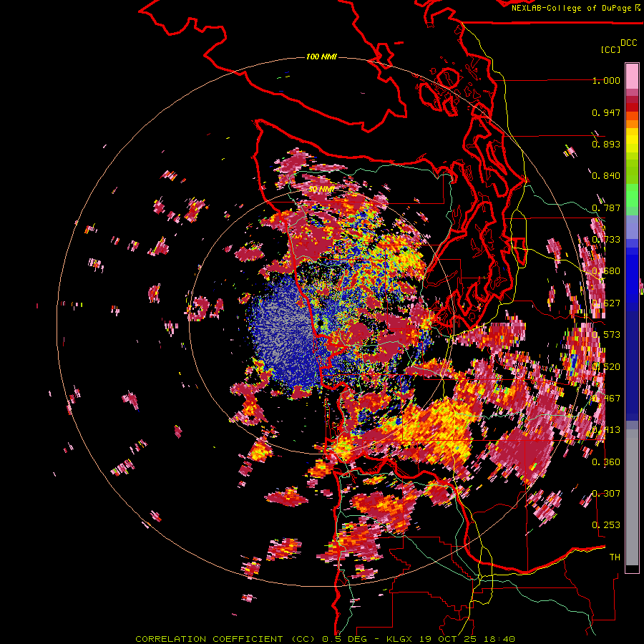This screenshot has height=644, width=644.
Task: Click CORRELATION COEFFICIENT caption text
Action: tap(210, 639)
